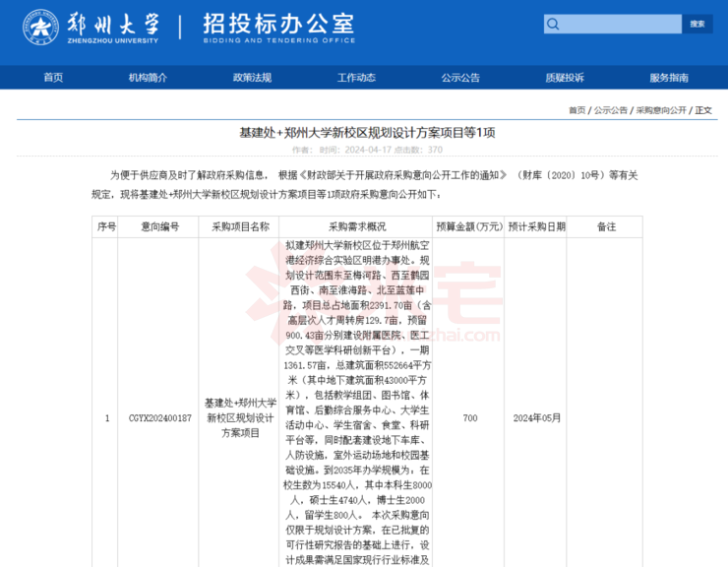The width and height of the screenshot is (728, 567).
Task: Click the 搜索 search button
Action: pos(697,24)
